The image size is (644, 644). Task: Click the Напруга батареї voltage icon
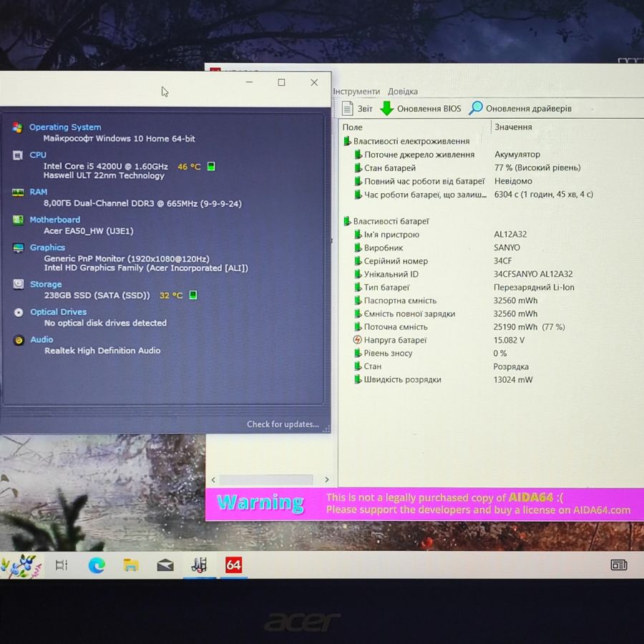357,340
